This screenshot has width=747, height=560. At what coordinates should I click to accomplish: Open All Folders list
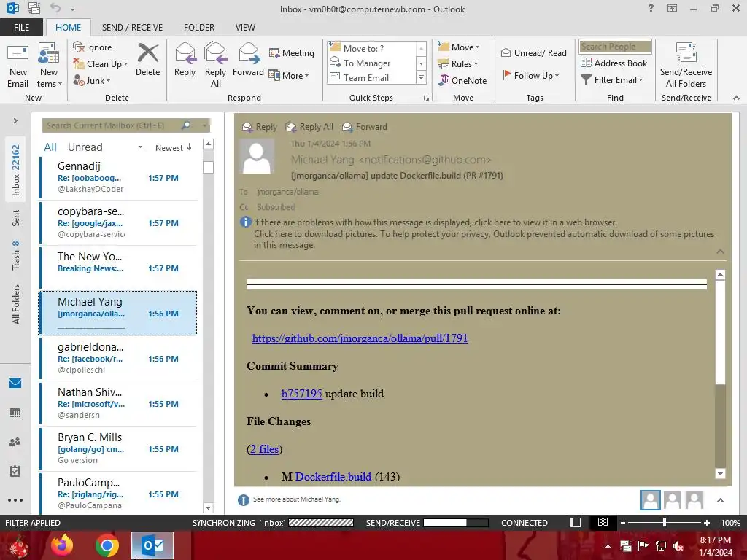16,304
